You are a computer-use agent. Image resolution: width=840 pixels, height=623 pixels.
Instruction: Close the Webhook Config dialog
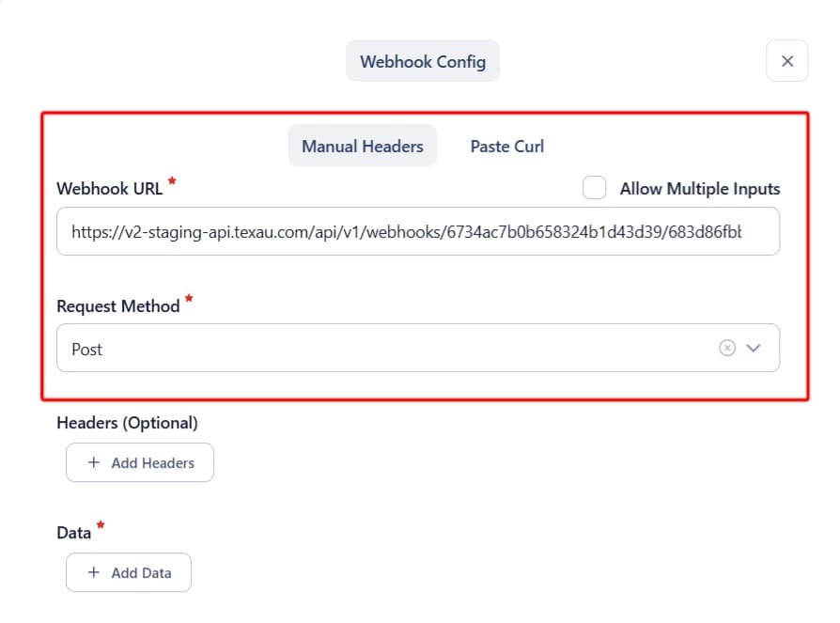click(x=787, y=61)
